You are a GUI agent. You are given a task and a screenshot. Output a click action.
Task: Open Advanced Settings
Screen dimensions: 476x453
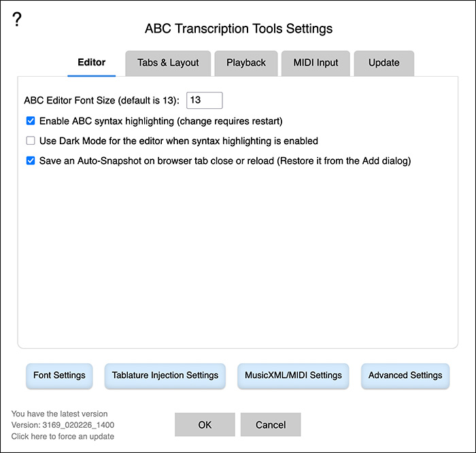405,375
